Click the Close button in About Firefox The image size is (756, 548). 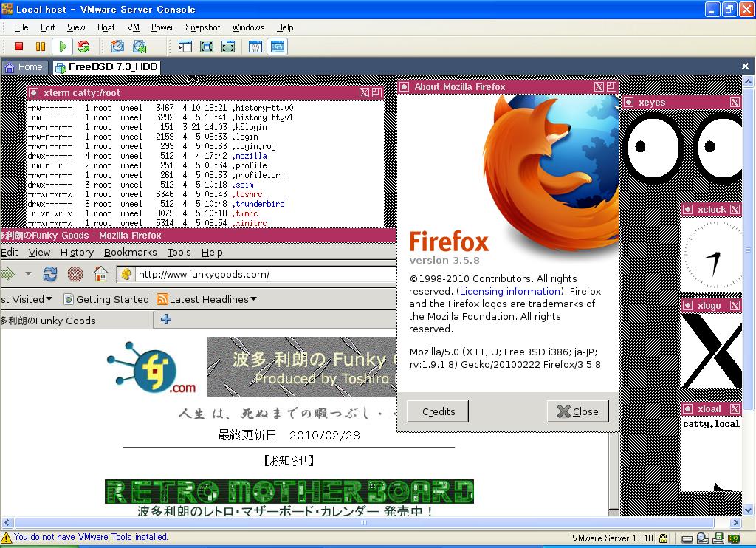tap(577, 411)
